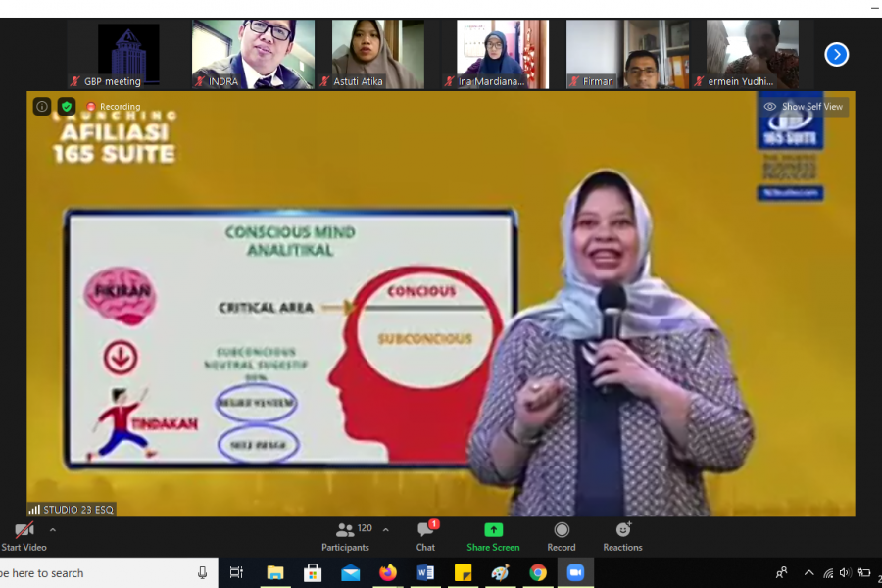The image size is (882, 588).
Task: Expand video options arrow next to Start Video
Action: pyautogui.click(x=53, y=530)
